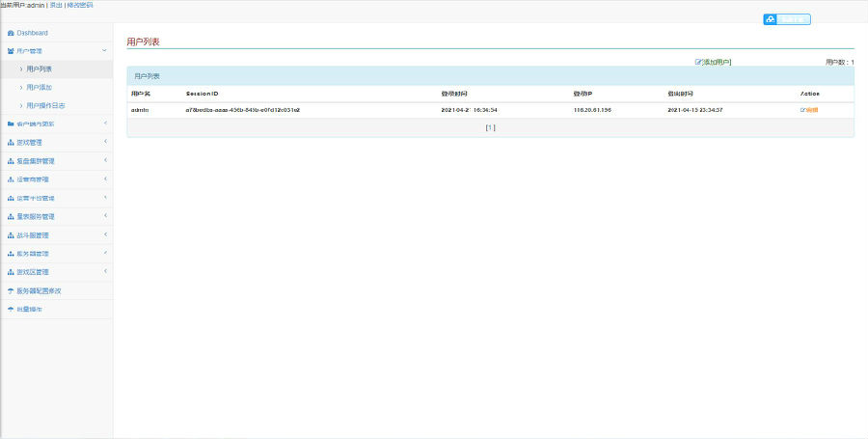Click the Dashboard gauge icon
This screenshot has height=439, width=868.
point(11,33)
